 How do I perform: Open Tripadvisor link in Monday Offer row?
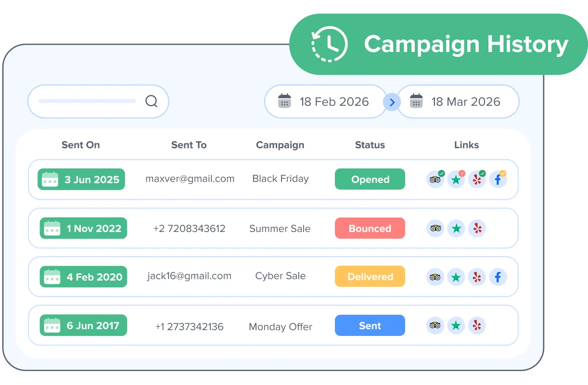[x=435, y=325]
